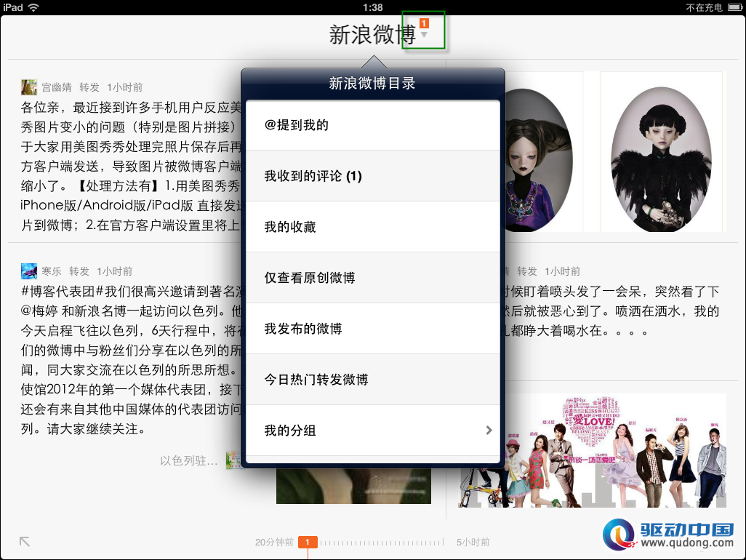Viewport: 746px width, 560px height.
Task: Open the post mentioning 喷头 on the right
Action: tap(612, 311)
